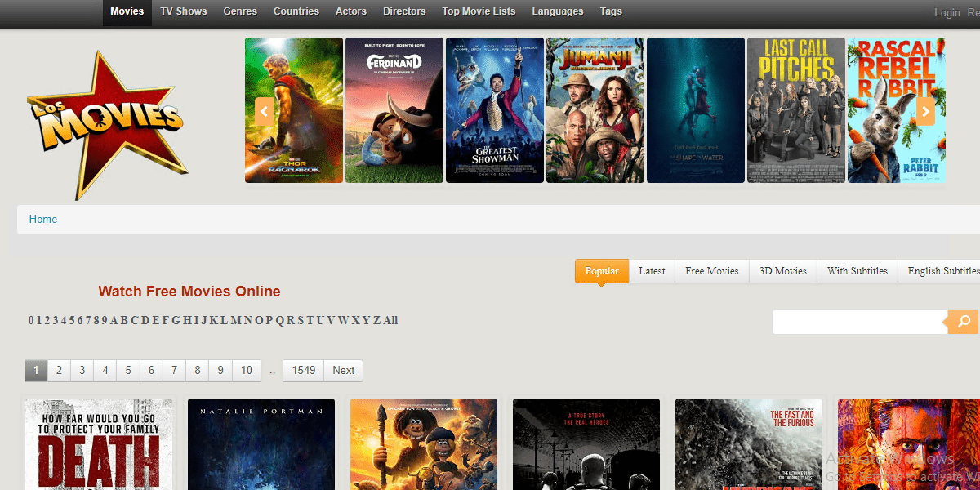Go to page 7
This screenshot has height=490, width=980.
coord(174,371)
